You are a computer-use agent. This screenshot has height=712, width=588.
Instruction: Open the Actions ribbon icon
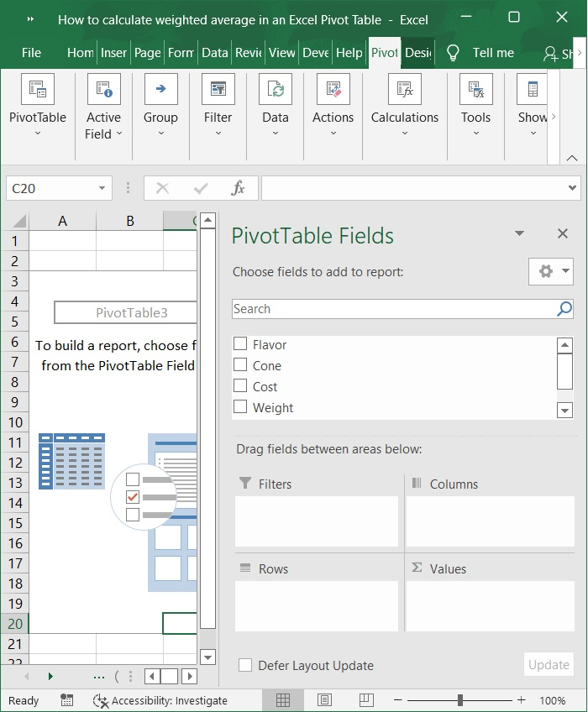click(x=333, y=89)
